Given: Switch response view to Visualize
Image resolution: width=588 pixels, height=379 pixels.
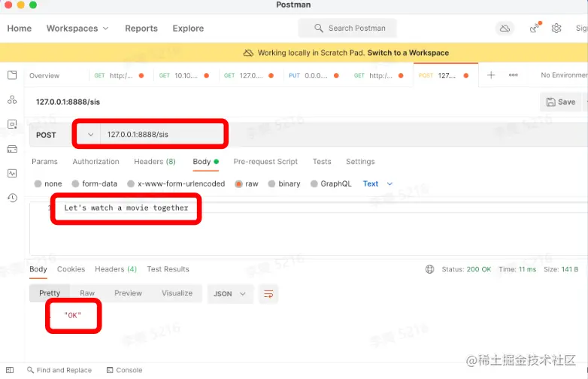Looking at the screenshot, I should click(177, 293).
